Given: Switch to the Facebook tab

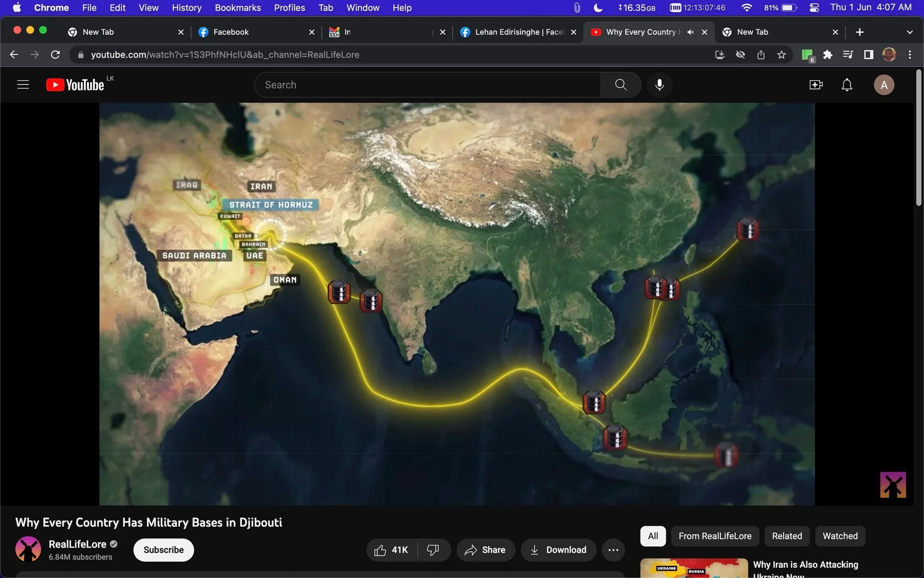Looking at the screenshot, I should 231,32.
